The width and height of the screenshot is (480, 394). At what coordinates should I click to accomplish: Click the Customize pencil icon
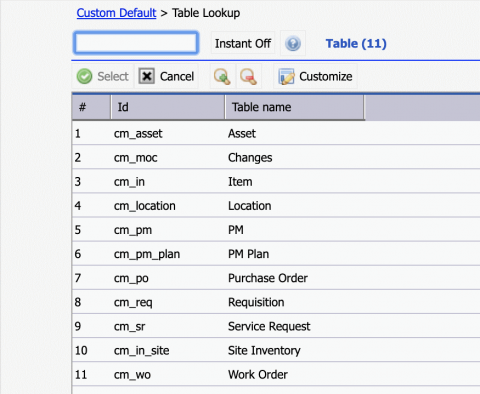(286, 76)
